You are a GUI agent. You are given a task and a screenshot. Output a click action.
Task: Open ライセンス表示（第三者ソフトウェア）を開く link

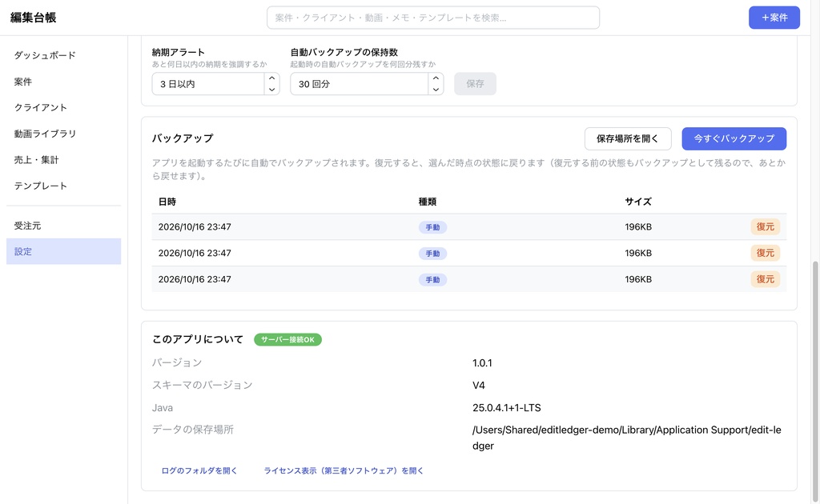(344, 470)
